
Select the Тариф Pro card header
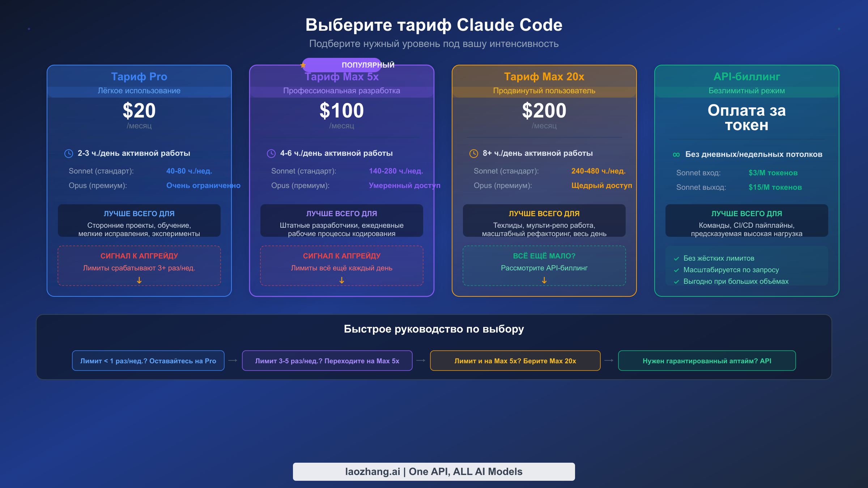(x=139, y=77)
